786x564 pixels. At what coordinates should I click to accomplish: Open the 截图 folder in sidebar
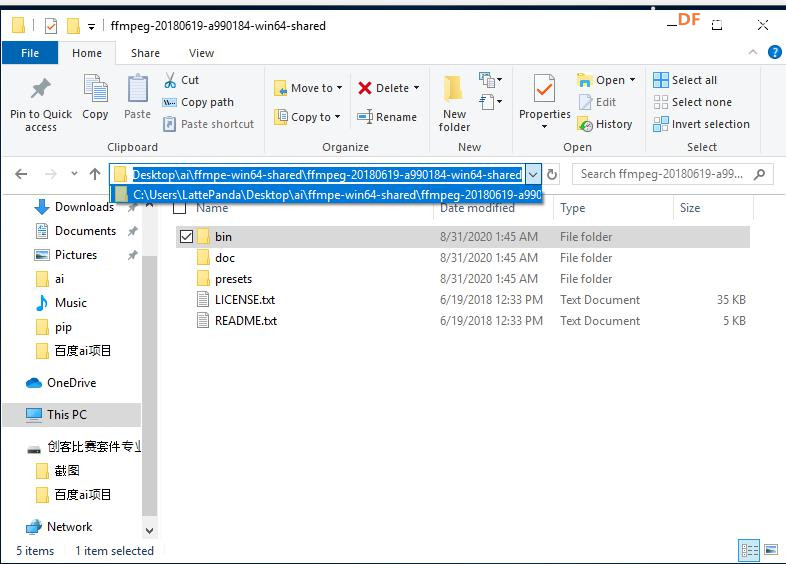coord(66,470)
